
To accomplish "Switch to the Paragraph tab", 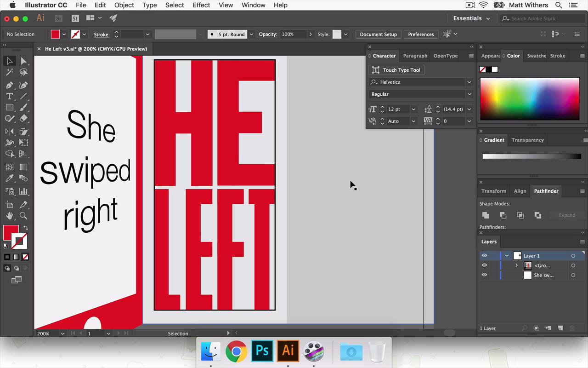I will point(415,56).
